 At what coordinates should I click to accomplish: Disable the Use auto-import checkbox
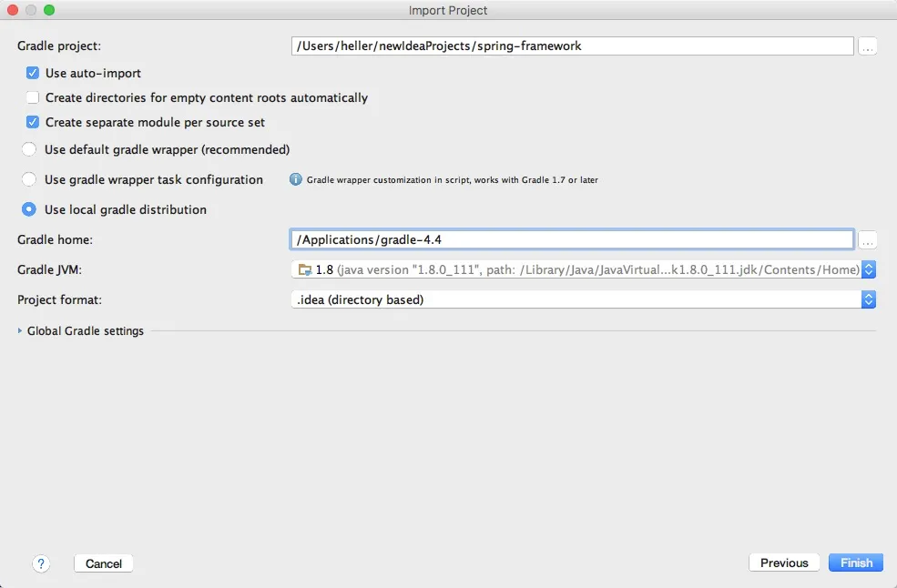tap(33, 73)
